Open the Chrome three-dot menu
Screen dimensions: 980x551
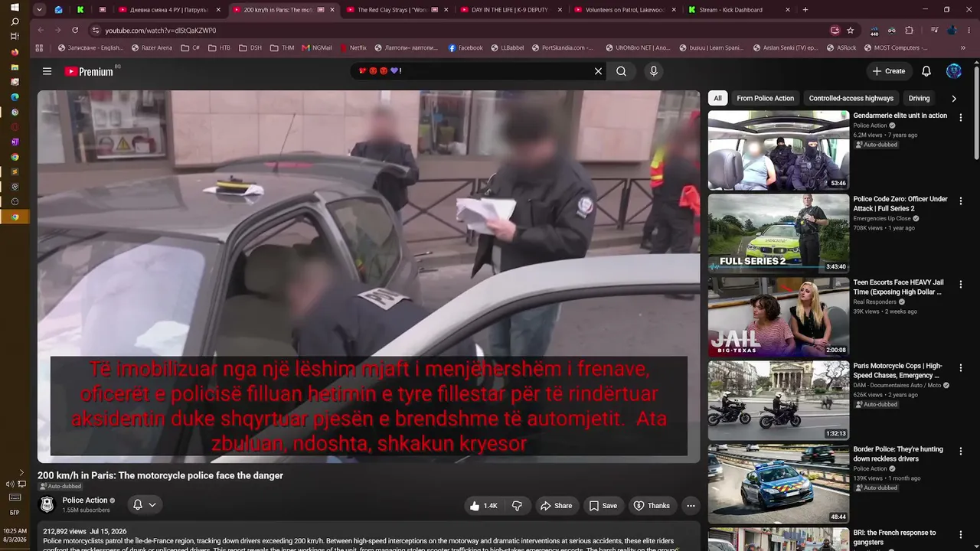969,30
